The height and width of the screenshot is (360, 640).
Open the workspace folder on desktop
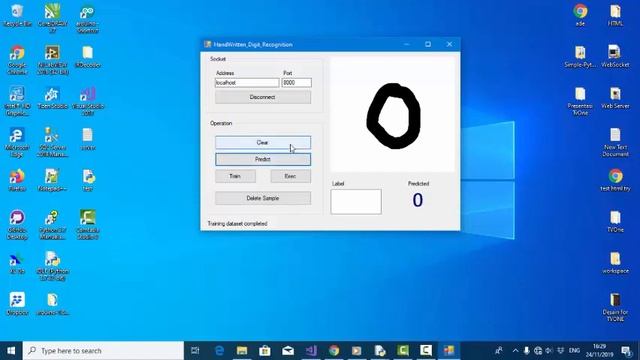pyautogui.click(x=615, y=263)
